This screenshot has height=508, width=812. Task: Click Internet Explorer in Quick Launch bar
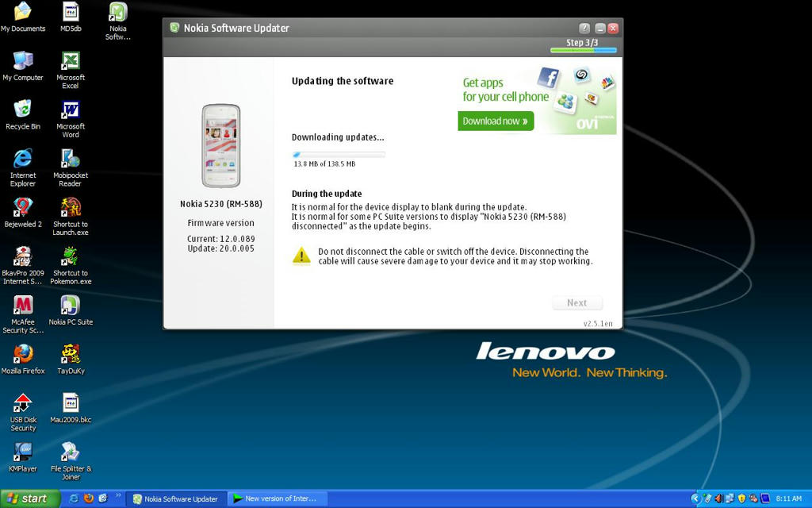[x=74, y=498]
